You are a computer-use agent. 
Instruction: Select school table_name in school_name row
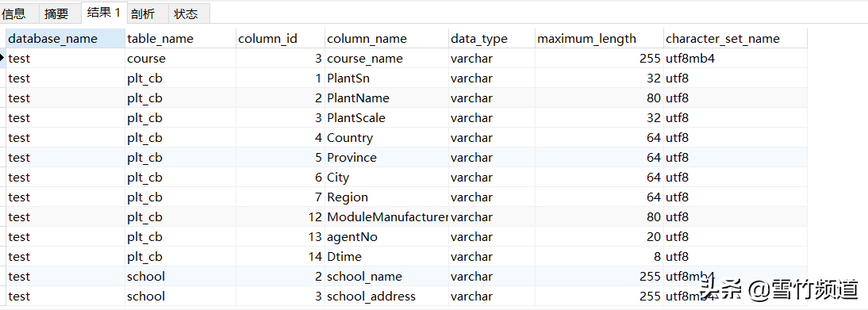[x=180, y=276]
